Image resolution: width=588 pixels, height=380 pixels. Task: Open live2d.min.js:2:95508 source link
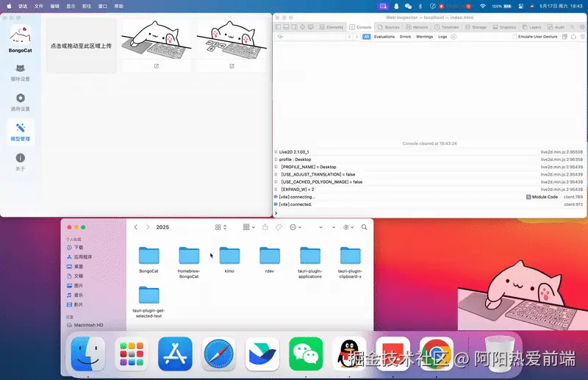(x=562, y=152)
